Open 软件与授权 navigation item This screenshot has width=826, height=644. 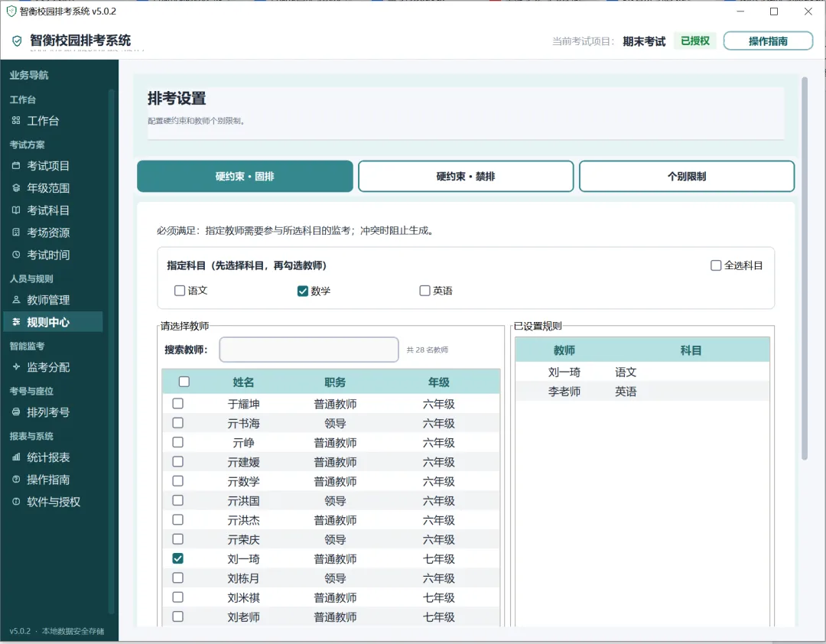(x=53, y=502)
